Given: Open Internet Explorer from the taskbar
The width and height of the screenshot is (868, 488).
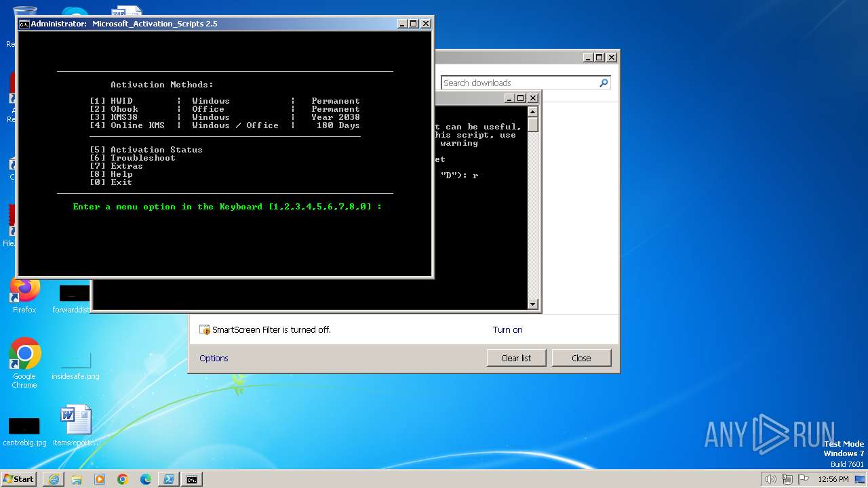Looking at the screenshot, I should tap(54, 479).
